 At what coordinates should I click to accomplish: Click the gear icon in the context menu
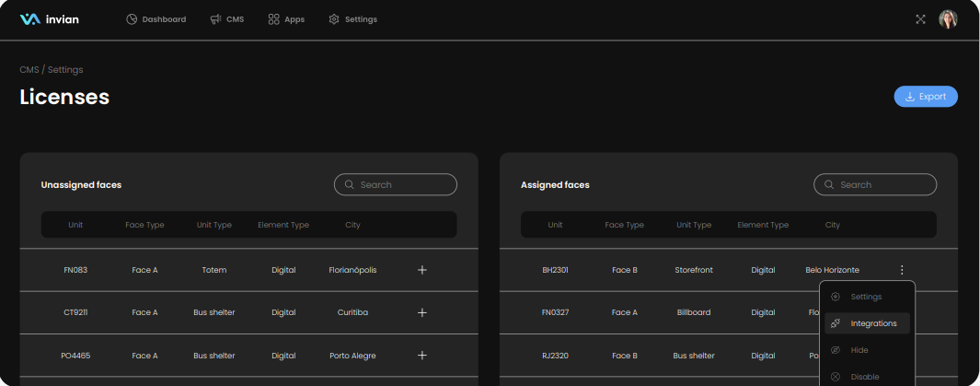[836, 297]
